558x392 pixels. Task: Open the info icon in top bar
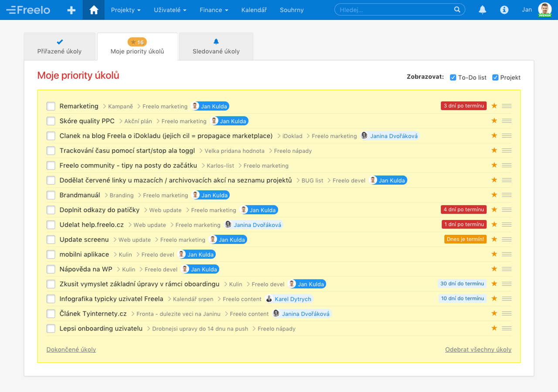pos(504,10)
